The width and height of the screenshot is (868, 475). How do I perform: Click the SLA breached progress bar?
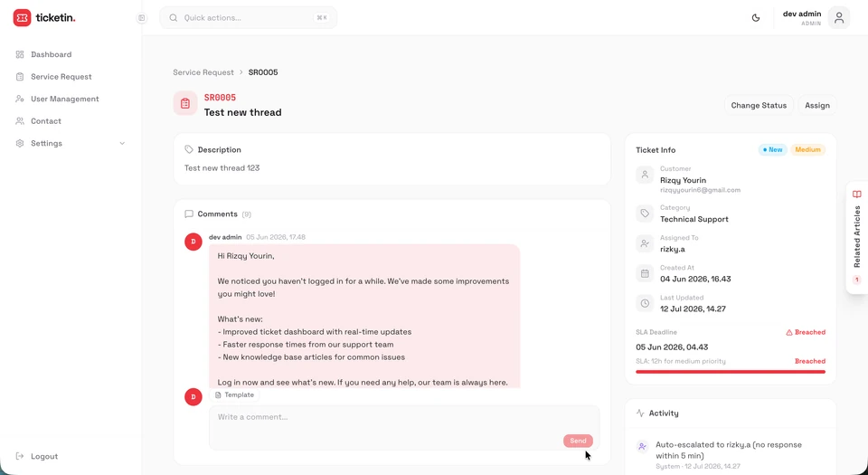coord(731,372)
